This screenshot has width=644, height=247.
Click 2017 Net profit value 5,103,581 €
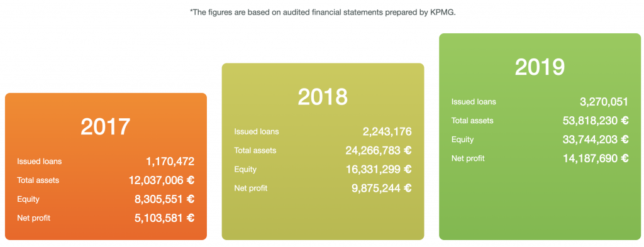click(164, 218)
